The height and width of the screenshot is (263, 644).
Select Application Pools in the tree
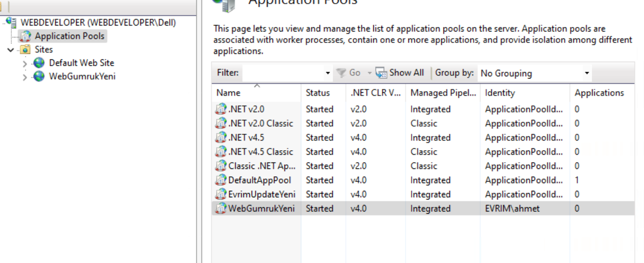coord(69,36)
